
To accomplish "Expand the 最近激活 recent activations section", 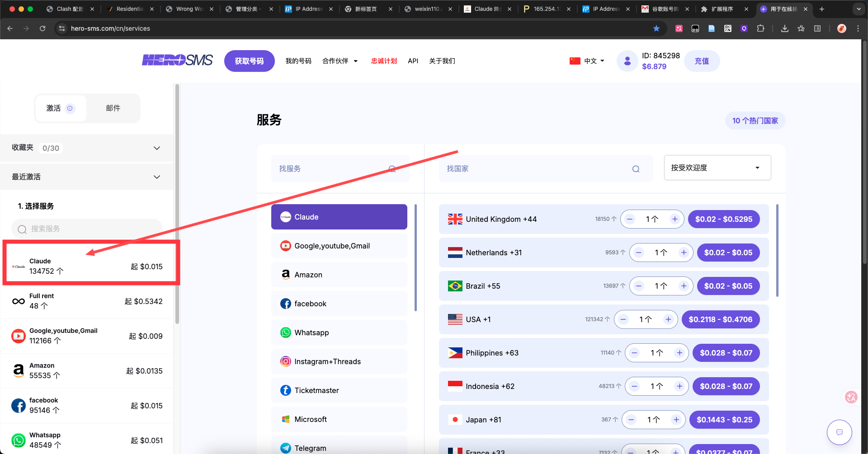I will coord(87,177).
